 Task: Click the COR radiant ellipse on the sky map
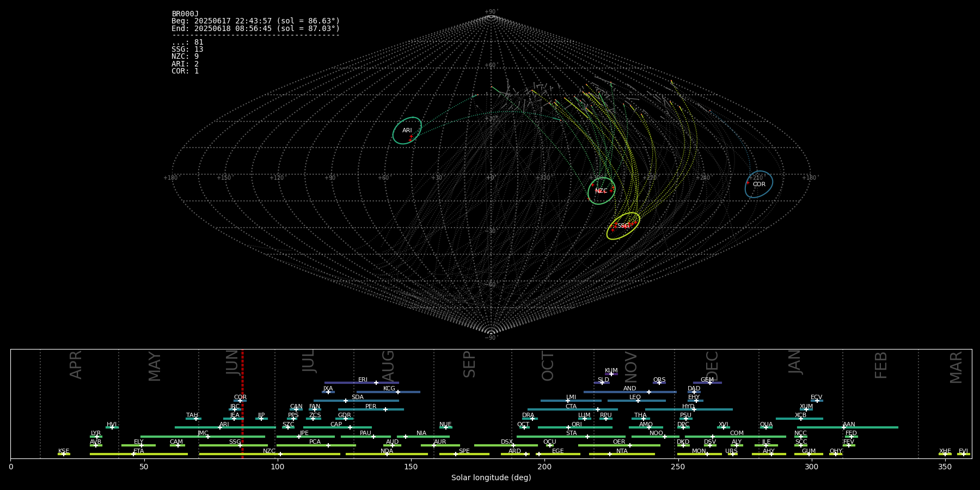(x=759, y=184)
